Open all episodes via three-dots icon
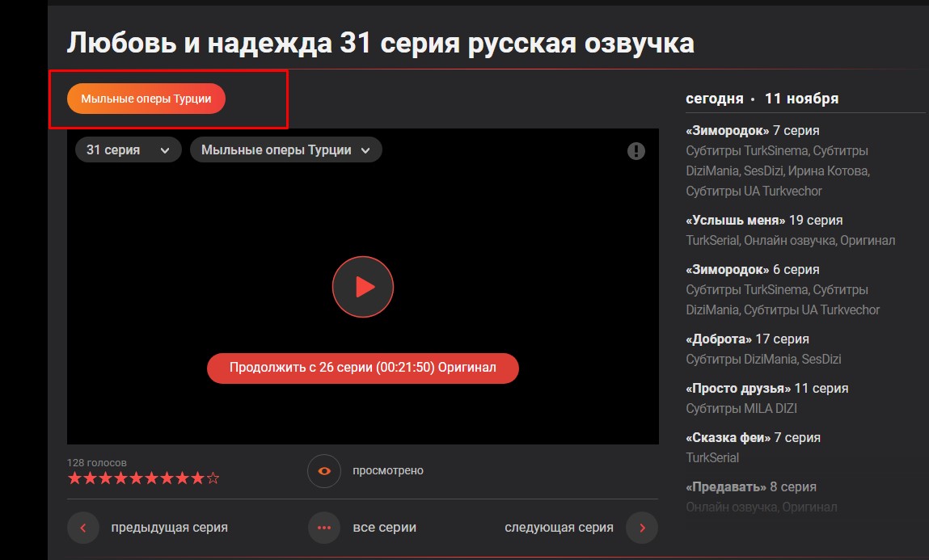929x560 pixels. pos(324,528)
